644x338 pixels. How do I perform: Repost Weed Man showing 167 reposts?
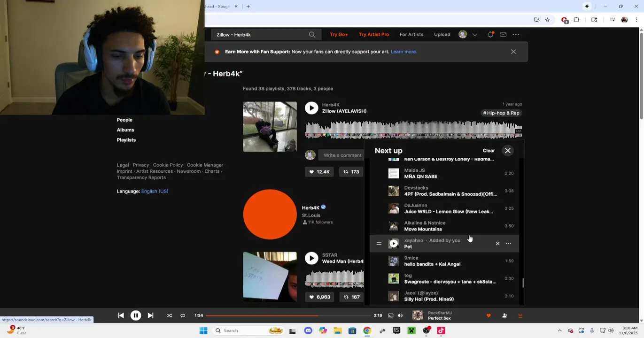(x=351, y=297)
